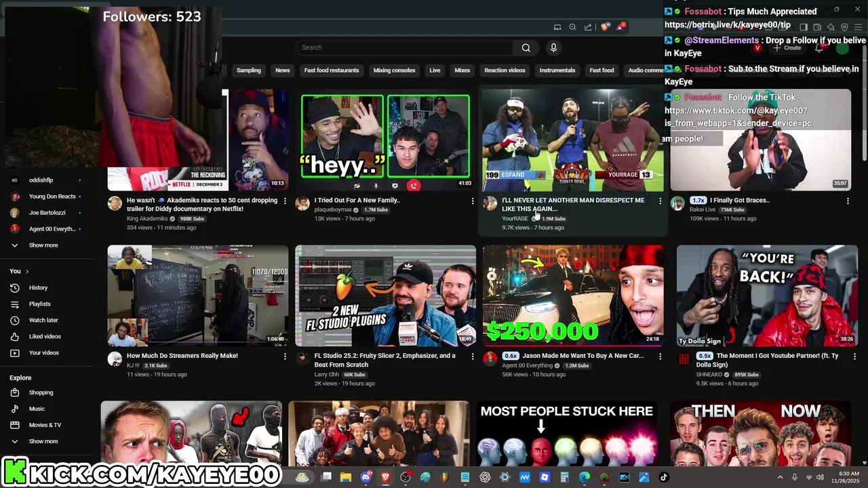Play the 2 New FL Studio Plugins thumbnail
The image size is (868, 488).
tap(385, 296)
